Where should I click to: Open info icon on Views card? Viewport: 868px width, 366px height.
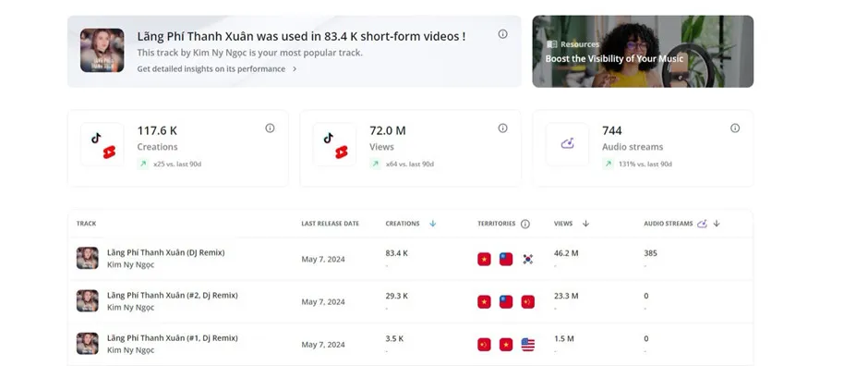(502, 128)
